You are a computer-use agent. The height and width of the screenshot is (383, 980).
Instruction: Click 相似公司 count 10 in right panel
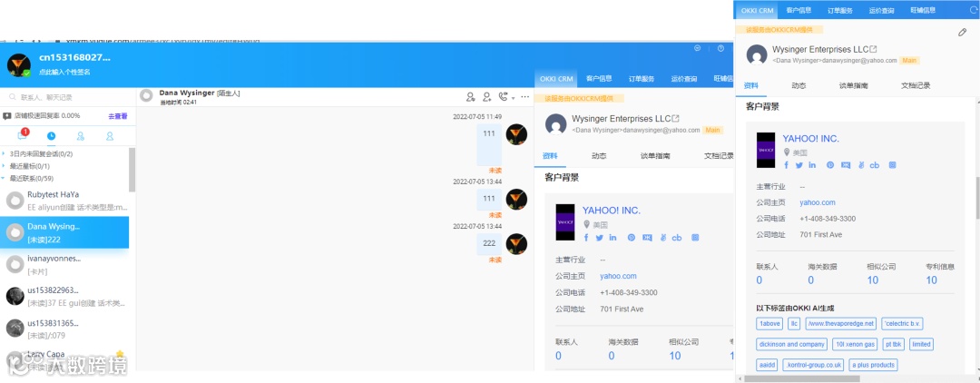873,280
